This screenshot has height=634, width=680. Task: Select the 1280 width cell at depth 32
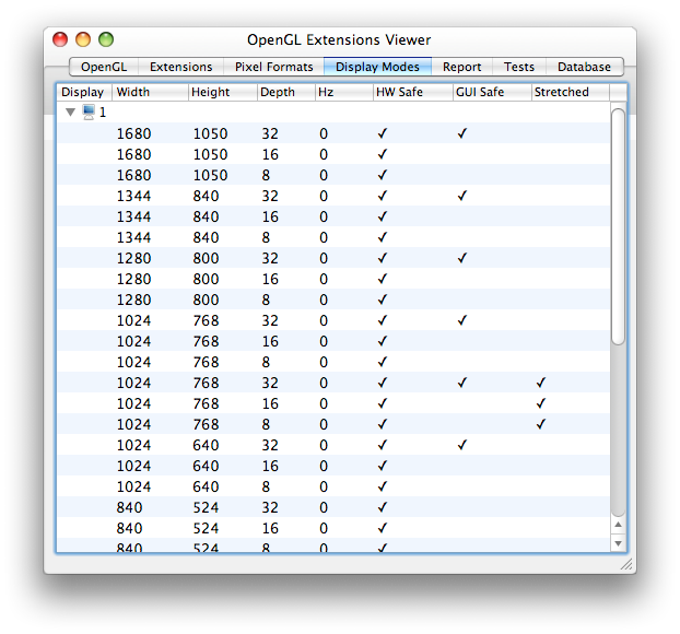point(134,258)
